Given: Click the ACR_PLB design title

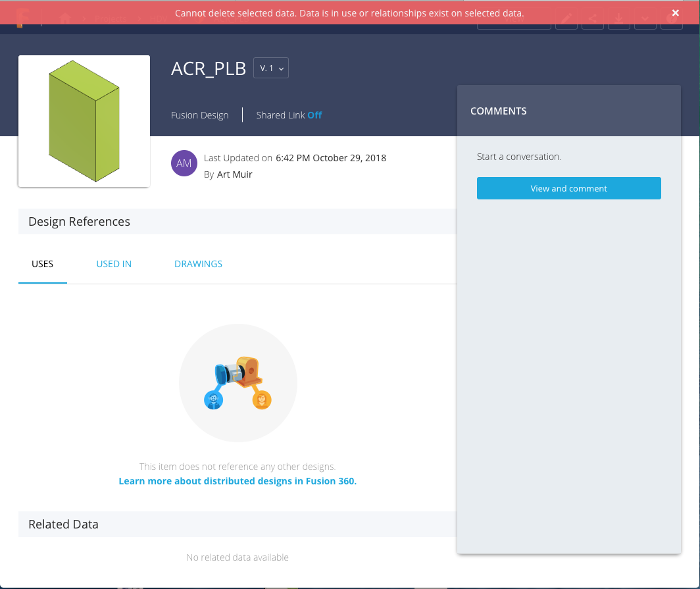Looking at the screenshot, I should (x=209, y=68).
